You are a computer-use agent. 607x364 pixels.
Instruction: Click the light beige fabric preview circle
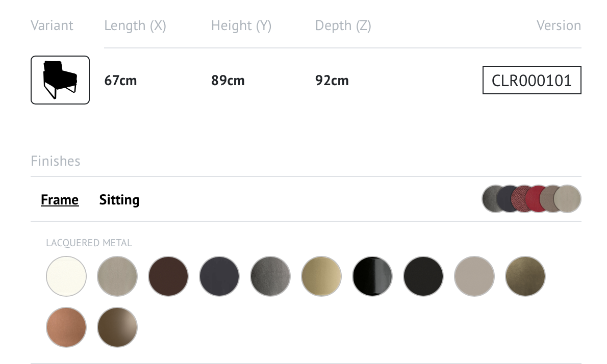coord(568,199)
